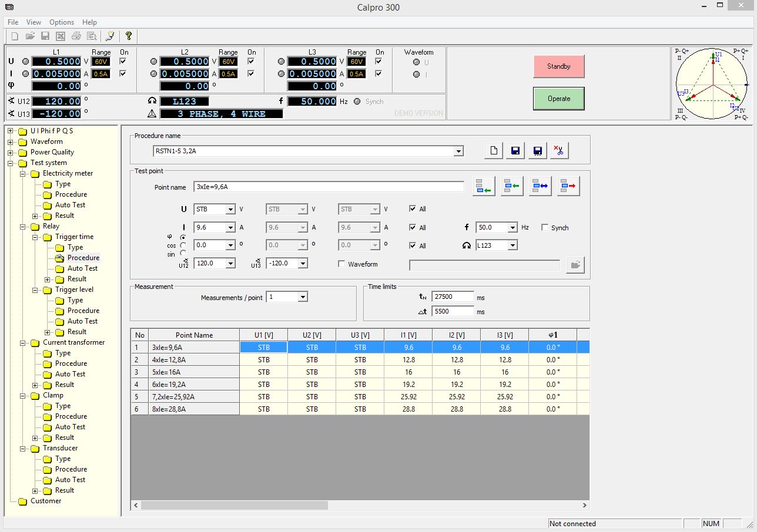Image resolution: width=757 pixels, height=532 pixels.
Task: Click the cable connection toolbar icon
Action: point(110,36)
